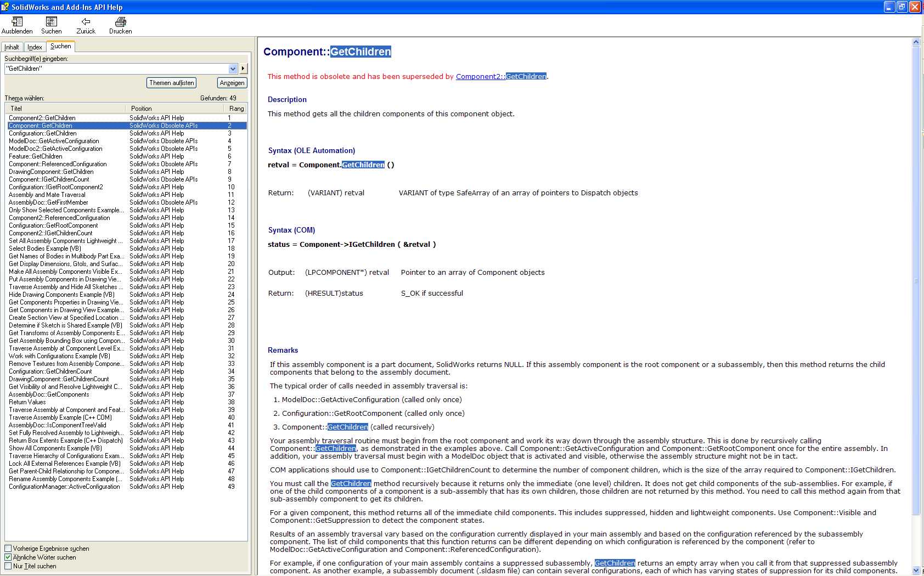Restore down the API Help window
The height and width of the screenshot is (576, 924).
pos(902,7)
